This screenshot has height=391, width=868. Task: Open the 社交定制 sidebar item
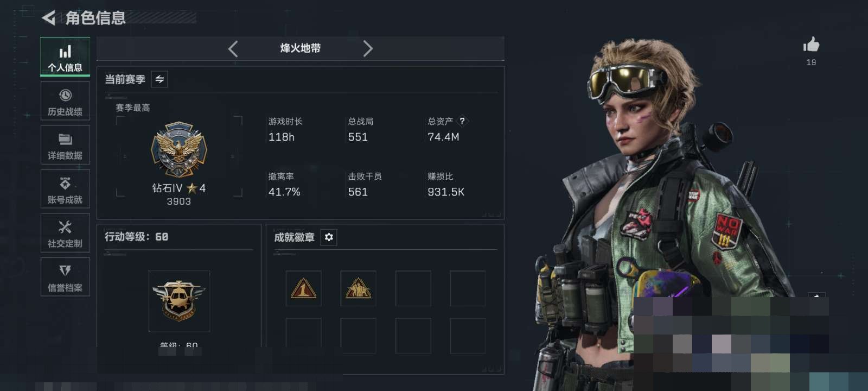click(65, 233)
